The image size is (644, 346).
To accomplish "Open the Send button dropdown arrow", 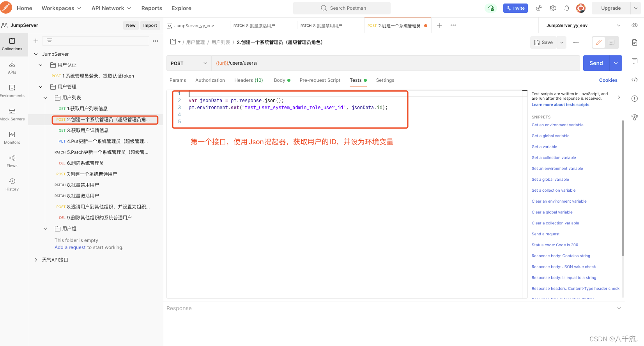I will [x=616, y=63].
